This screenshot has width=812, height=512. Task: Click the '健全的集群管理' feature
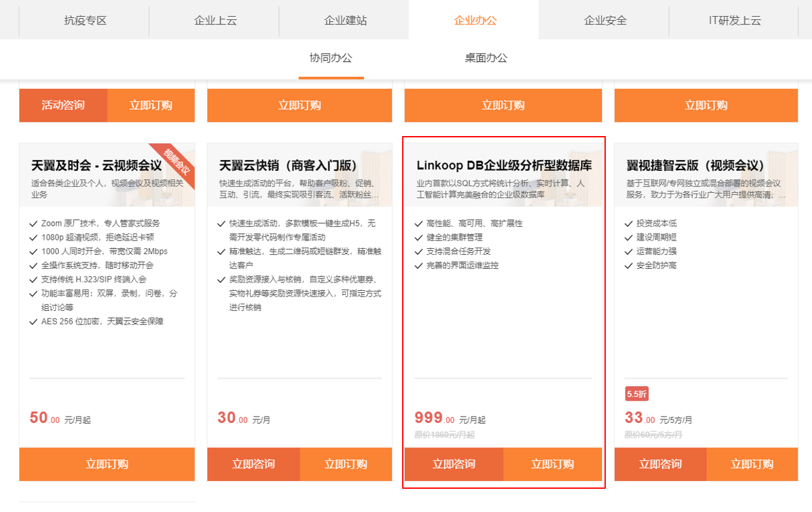pos(454,237)
